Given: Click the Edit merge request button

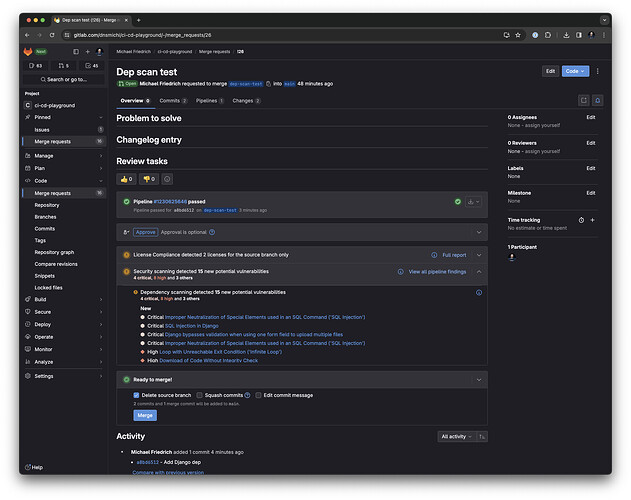Looking at the screenshot, I should point(550,71).
